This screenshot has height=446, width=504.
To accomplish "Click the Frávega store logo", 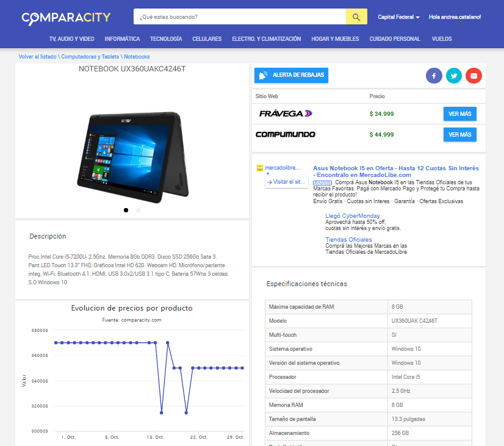I will pos(286,113).
